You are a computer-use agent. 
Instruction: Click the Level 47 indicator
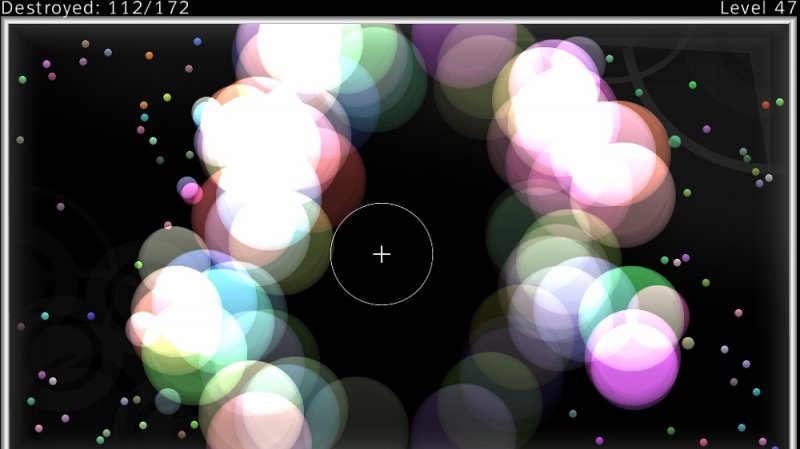[x=757, y=9]
